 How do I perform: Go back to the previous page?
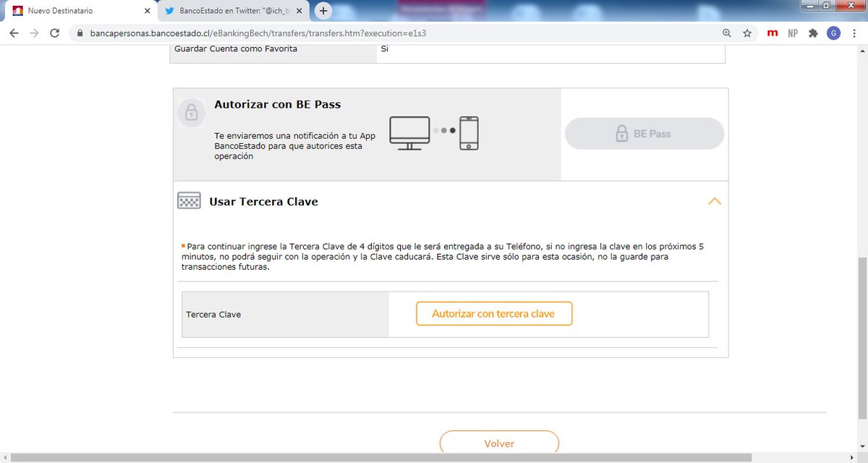point(14,33)
